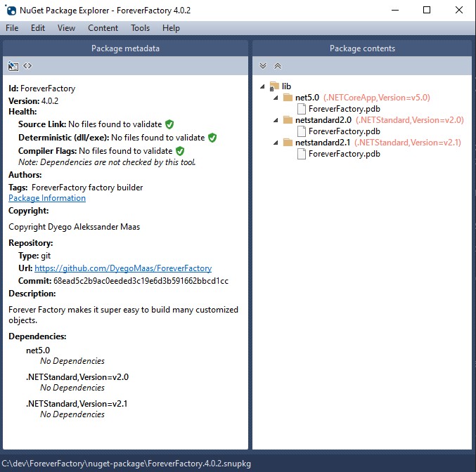The image size is (476, 472).
Task: Close the NuGet Package Explorer window
Action: coord(459,10)
